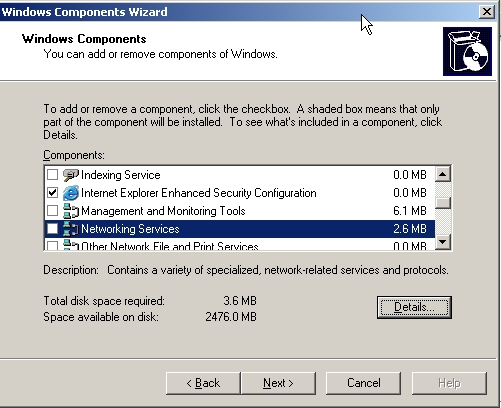Click the Indexing Service icon

[x=71, y=175]
